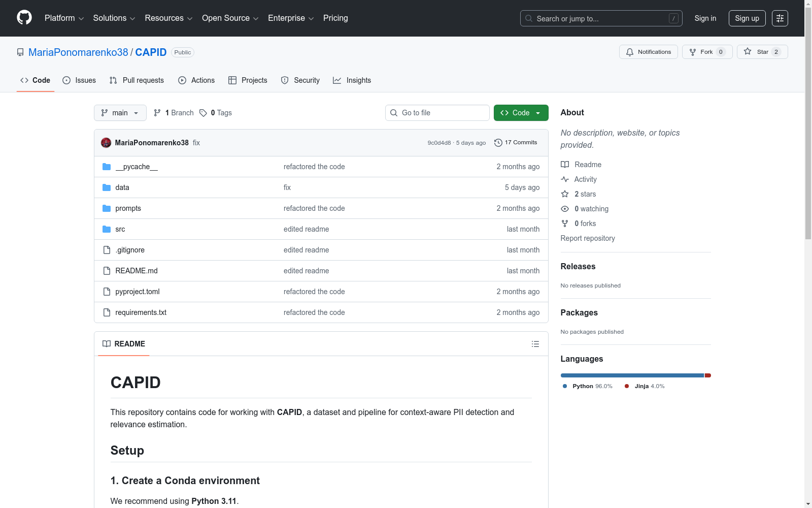Expand the Resources menu
The height and width of the screenshot is (508, 812).
point(168,18)
